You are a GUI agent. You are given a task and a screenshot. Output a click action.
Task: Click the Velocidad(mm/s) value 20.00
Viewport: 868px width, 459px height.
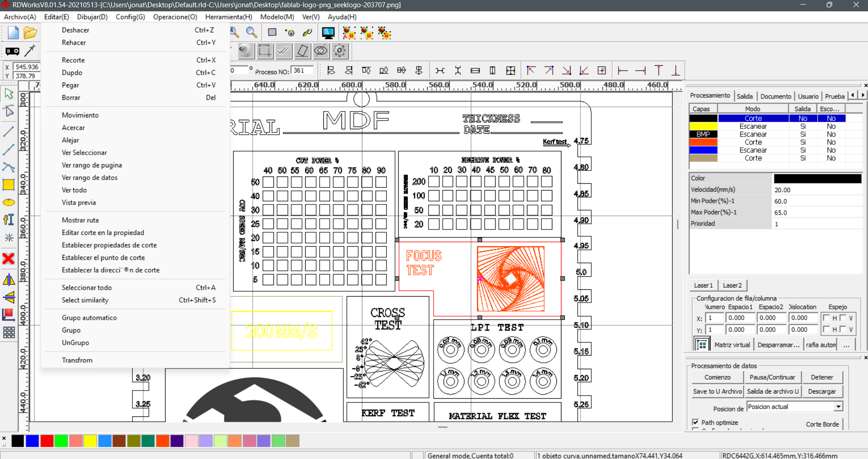(817, 190)
